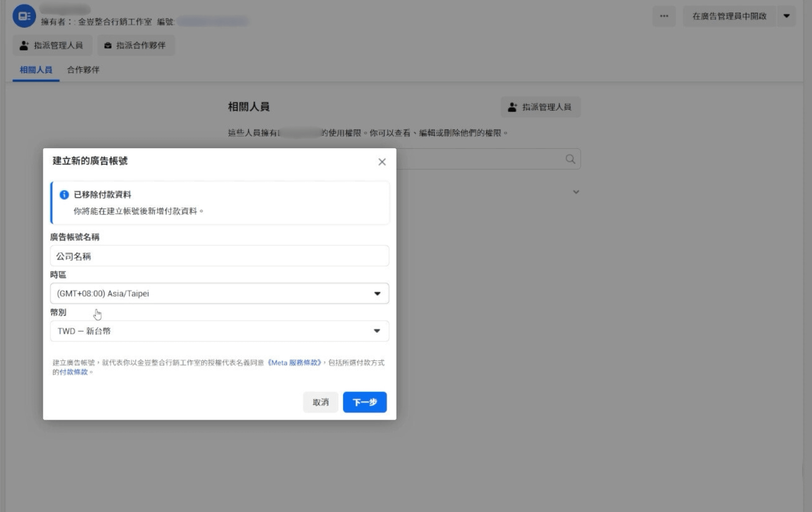812x512 pixels.
Task: Expand dropdown arrow next to 在廣告管理員中開啟
Action: coord(786,16)
